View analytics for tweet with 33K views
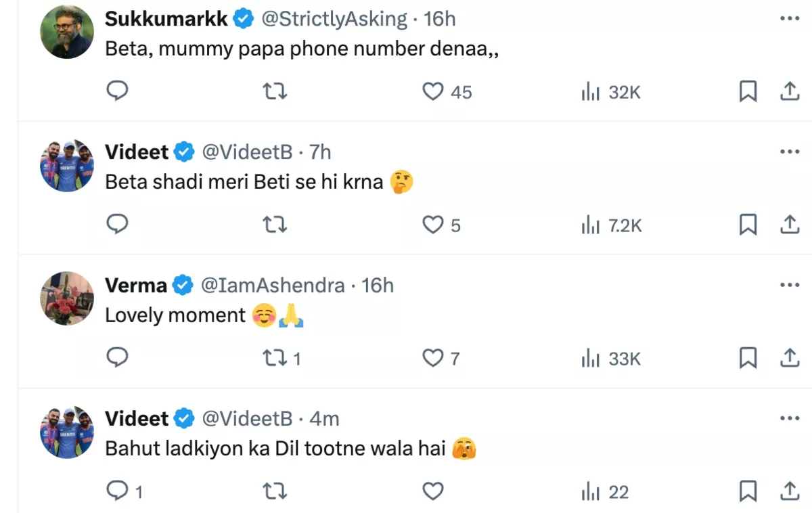The height and width of the screenshot is (513, 812). [x=611, y=359]
